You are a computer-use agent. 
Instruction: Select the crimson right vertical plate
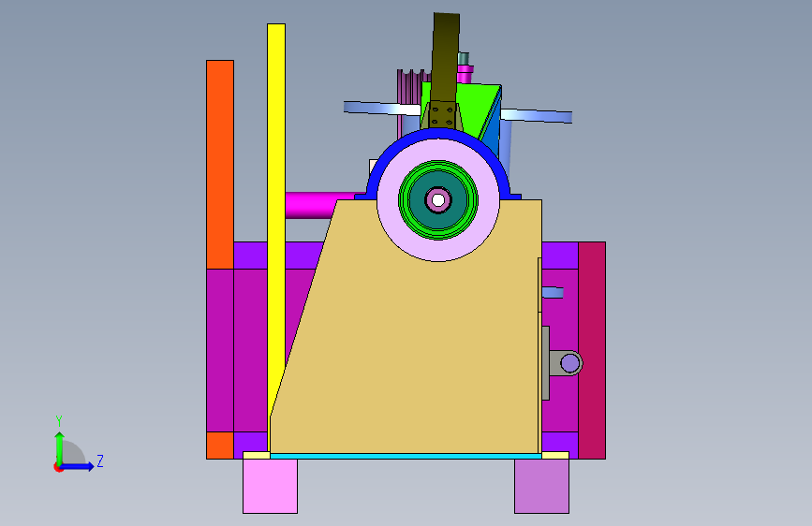(592, 350)
